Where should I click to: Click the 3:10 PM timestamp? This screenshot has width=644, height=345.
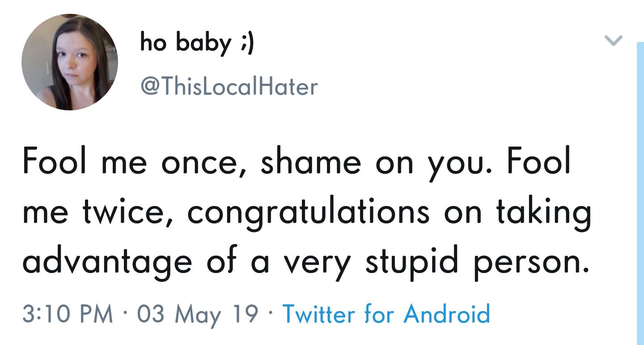coord(68,314)
